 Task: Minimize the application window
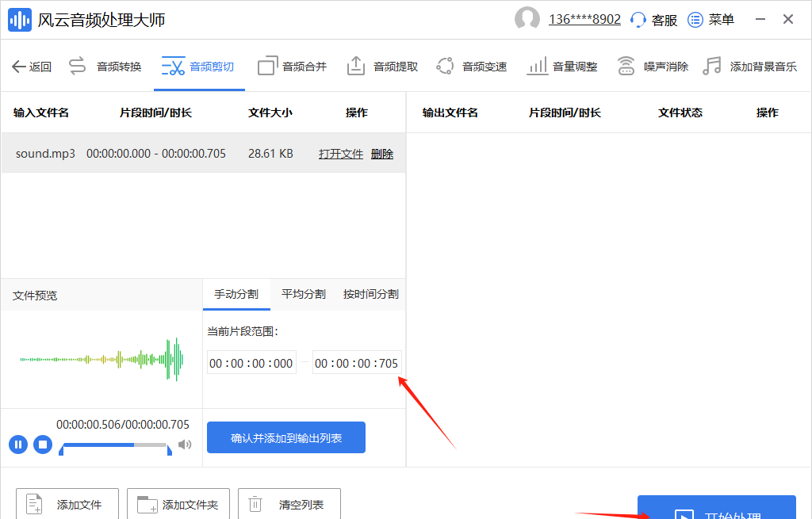pyautogui.click(x=760, y=20)
